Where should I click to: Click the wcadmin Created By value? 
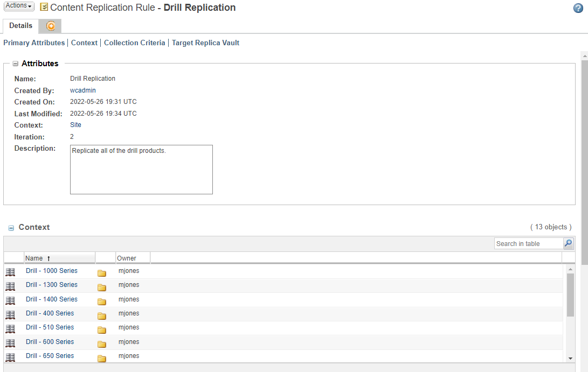83,90
